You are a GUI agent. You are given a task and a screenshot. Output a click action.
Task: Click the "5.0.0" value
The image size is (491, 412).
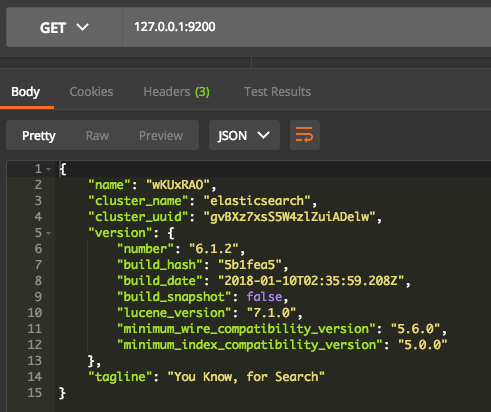[422, 345]
